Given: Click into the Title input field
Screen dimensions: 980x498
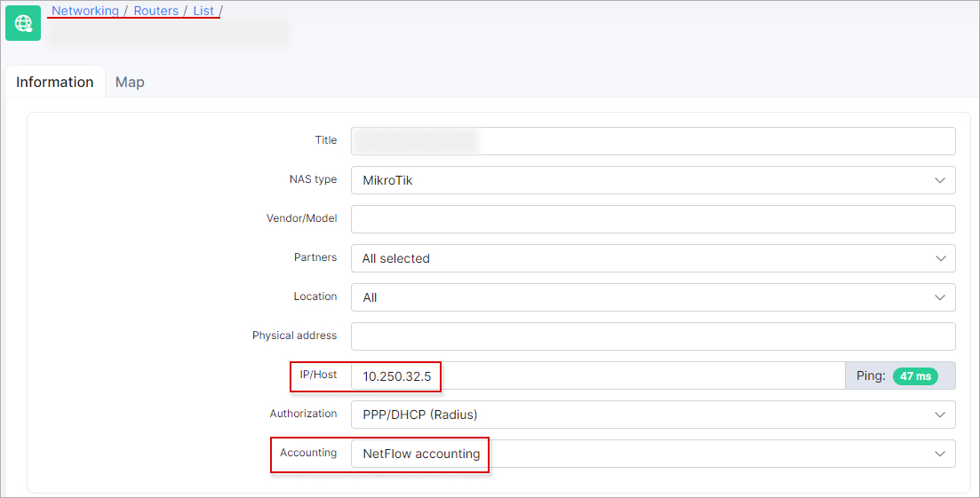Looking at the screenshot, I should 653,141.
